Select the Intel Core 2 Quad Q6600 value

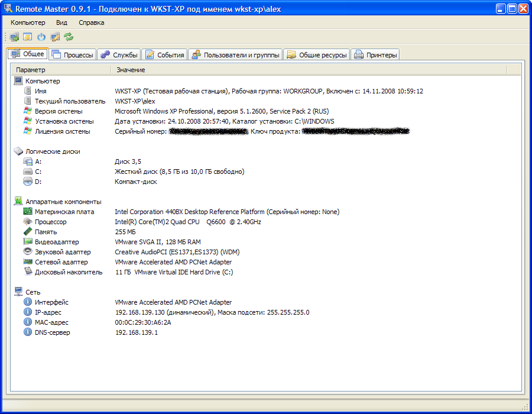coord(188,222)
